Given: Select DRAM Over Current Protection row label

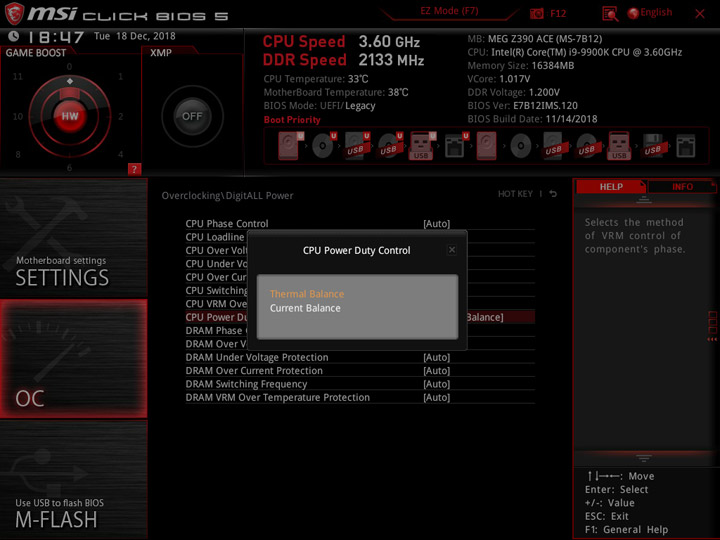Looking at the screenshot, I should (x=254, y=371).
